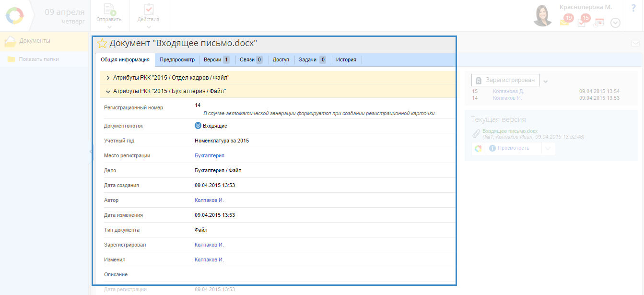
Task: Open dropdown next to Зарегистрирован button
Action: [x=546, y=81]
